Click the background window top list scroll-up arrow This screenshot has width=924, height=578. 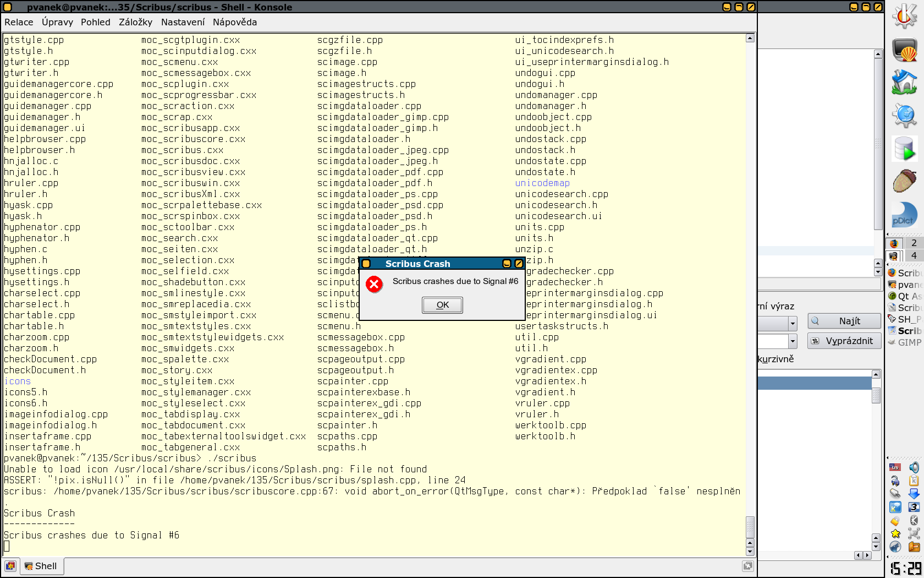click(x=878, y=54)
